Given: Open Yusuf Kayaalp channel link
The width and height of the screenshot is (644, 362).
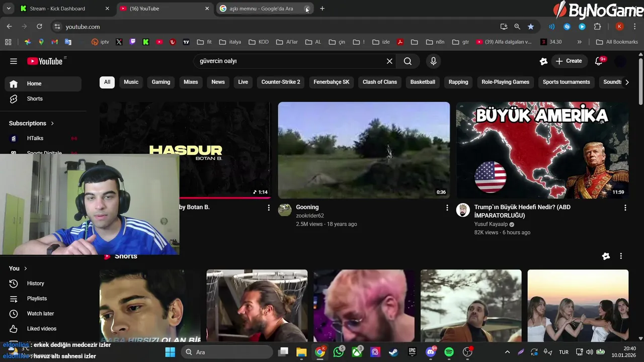Looking at the screenshot, I should pos(491,224).
